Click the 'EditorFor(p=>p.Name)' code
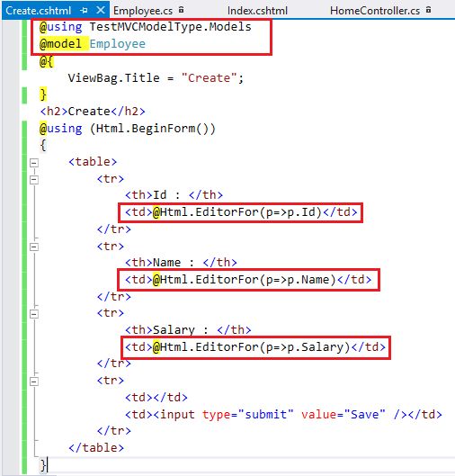455x476 pixels. point(266,279)
